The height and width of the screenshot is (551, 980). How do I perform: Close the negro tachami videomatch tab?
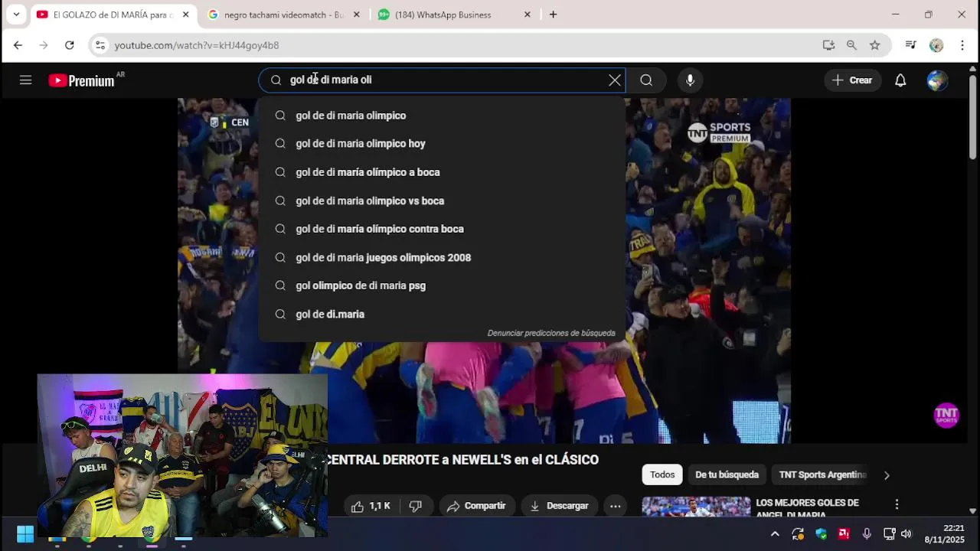[x=356, y=15]
